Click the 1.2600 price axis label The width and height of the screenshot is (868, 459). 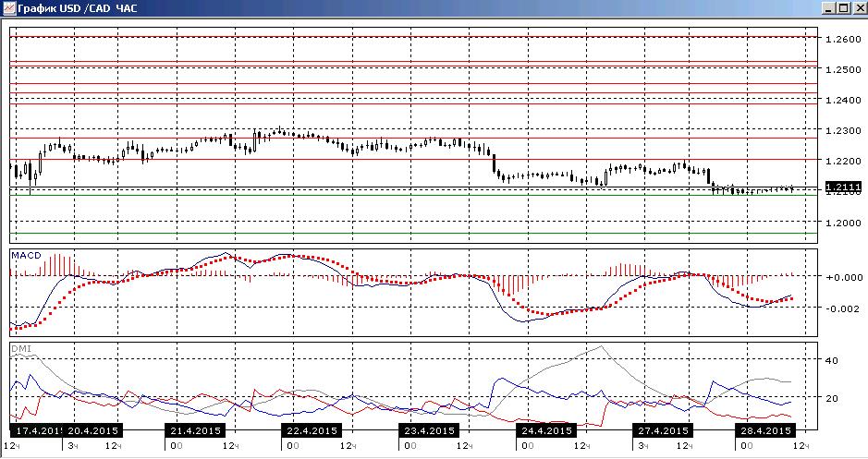(842, 39)
